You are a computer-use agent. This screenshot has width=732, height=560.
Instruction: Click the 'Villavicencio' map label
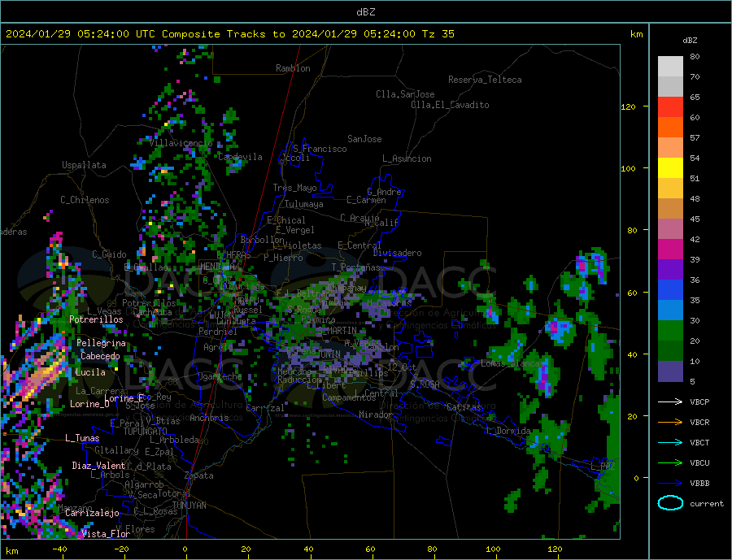pos(181,143)
